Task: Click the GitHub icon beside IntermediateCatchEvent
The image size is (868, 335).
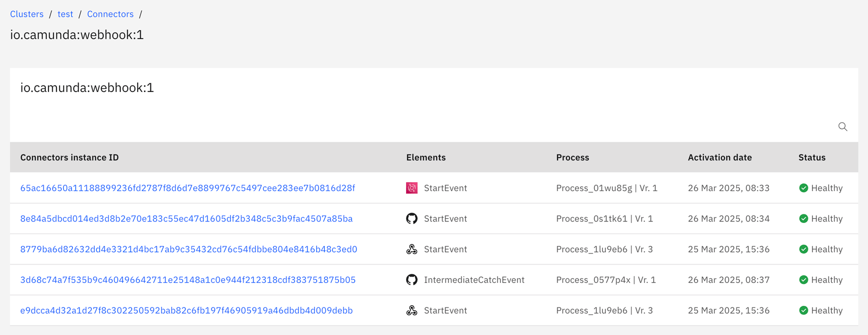Action: pos(412,280)
